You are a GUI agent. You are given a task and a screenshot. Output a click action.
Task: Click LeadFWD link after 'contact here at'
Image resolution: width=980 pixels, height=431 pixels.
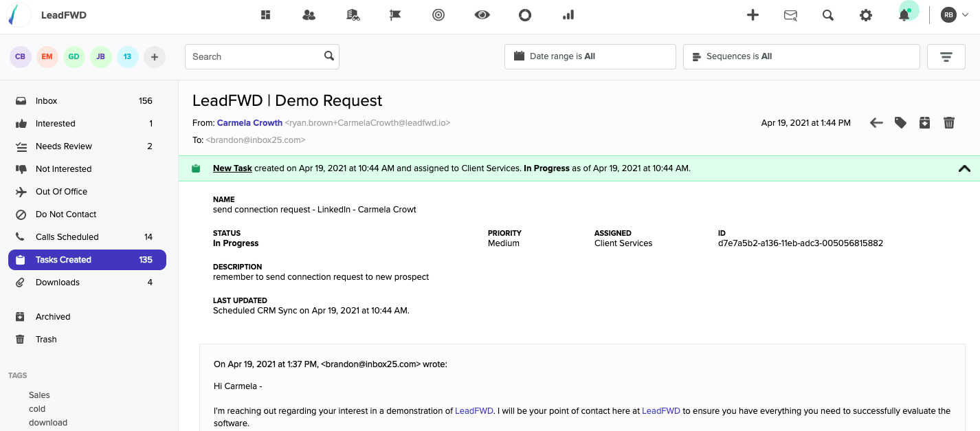pos(661,411)
